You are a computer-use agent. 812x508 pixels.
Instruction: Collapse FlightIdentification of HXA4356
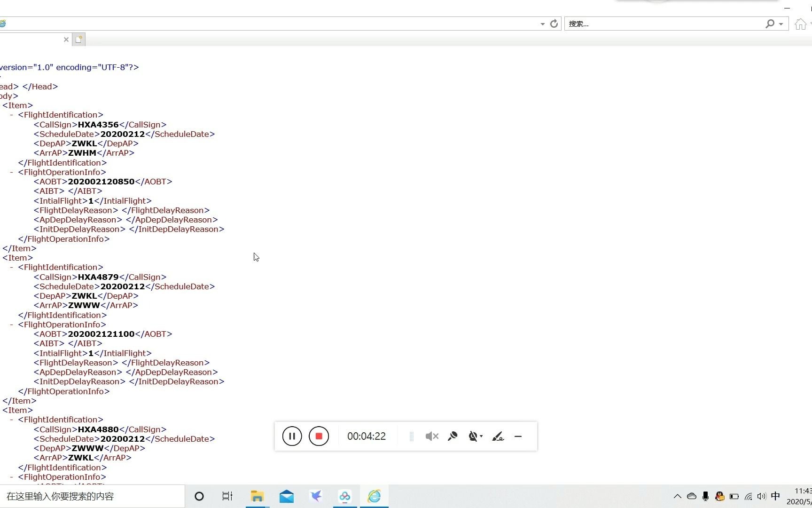click(11, 115)
